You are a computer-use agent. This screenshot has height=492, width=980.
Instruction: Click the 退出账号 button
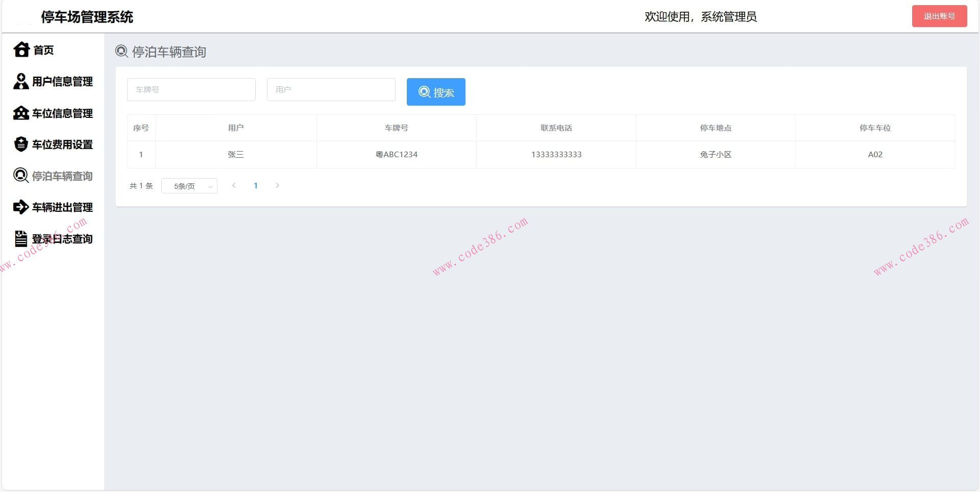(939, 16)
